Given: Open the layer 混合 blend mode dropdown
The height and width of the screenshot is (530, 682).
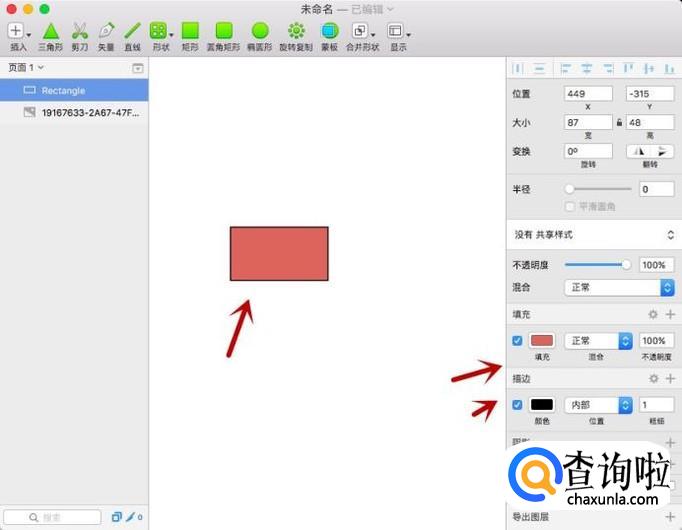Looking at the screenshot, I should coord(619,287).
